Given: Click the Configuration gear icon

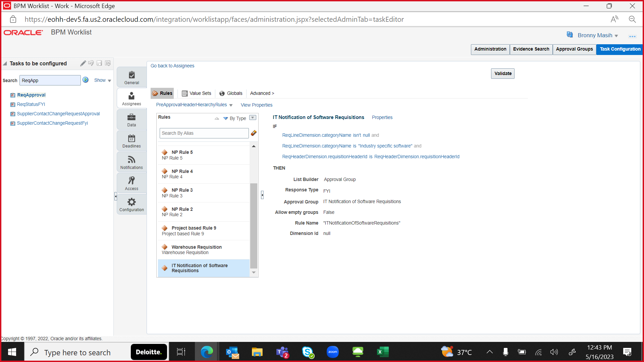Looking at the screenshot, I should click(x=131, y=202).
